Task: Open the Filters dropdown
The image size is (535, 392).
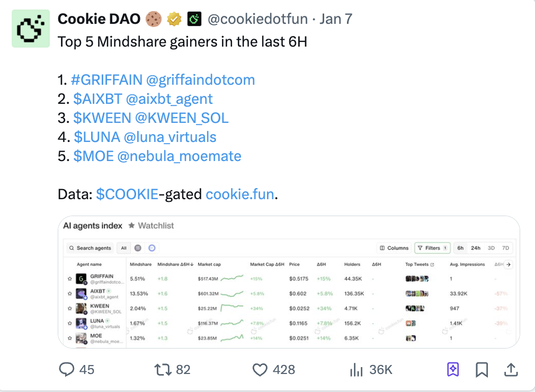Action: coord(432,248)
